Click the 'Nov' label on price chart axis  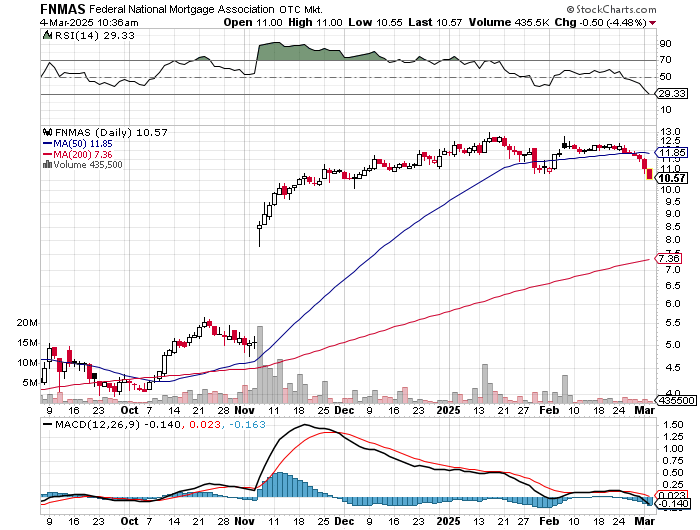(245, 410)
